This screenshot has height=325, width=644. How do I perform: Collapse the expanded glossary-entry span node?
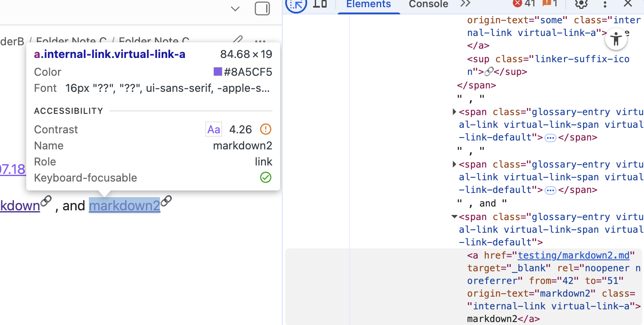click(454, 217)
